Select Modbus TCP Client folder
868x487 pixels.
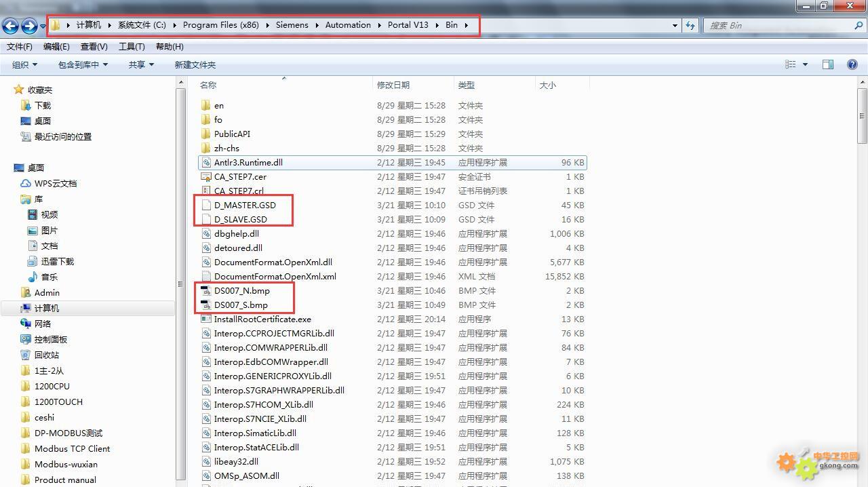pos(72,448)
